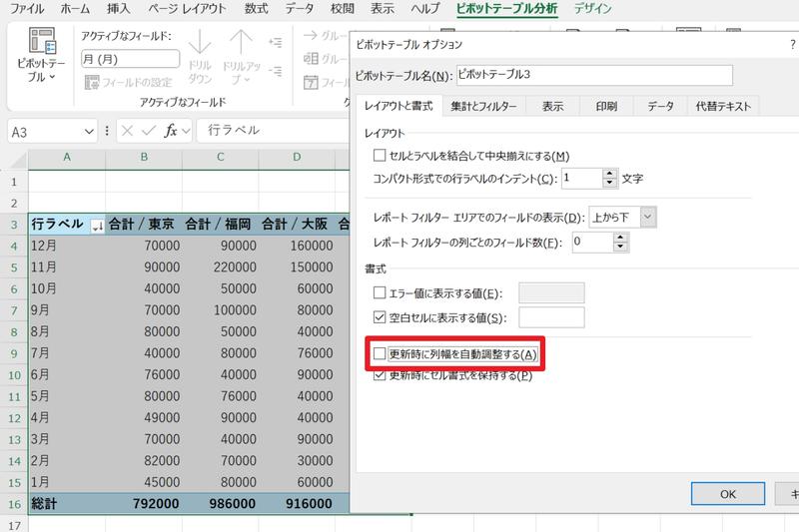Click the expand field icon in ribbon
Viewport: 799px width, 532px height.
point(276,42)
